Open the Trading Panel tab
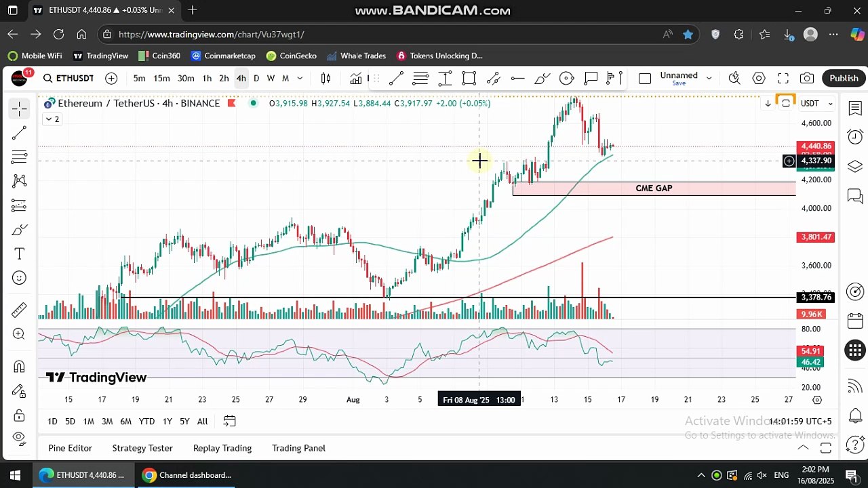 tap(298, 448)
